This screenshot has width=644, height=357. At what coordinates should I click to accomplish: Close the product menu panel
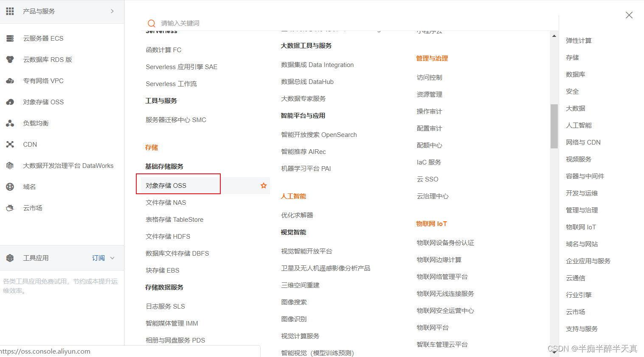pyautogui.click(x=629, y=15)
